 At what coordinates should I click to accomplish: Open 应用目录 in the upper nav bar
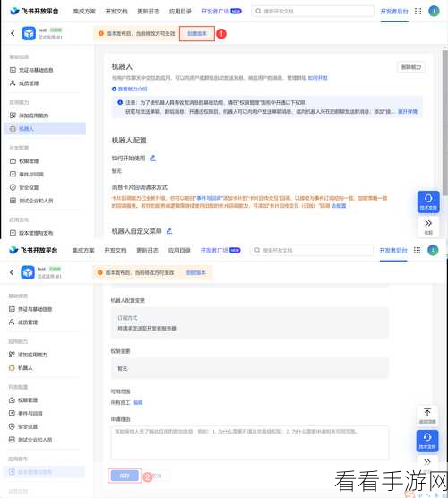coord(180,12)
